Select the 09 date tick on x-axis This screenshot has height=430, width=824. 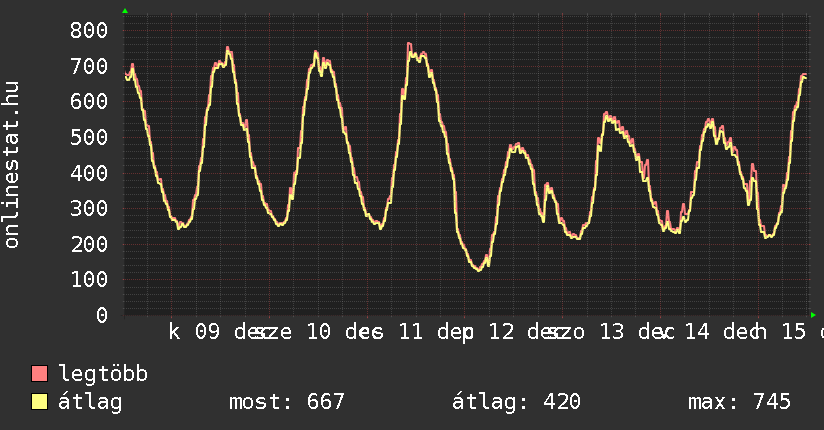207,332
